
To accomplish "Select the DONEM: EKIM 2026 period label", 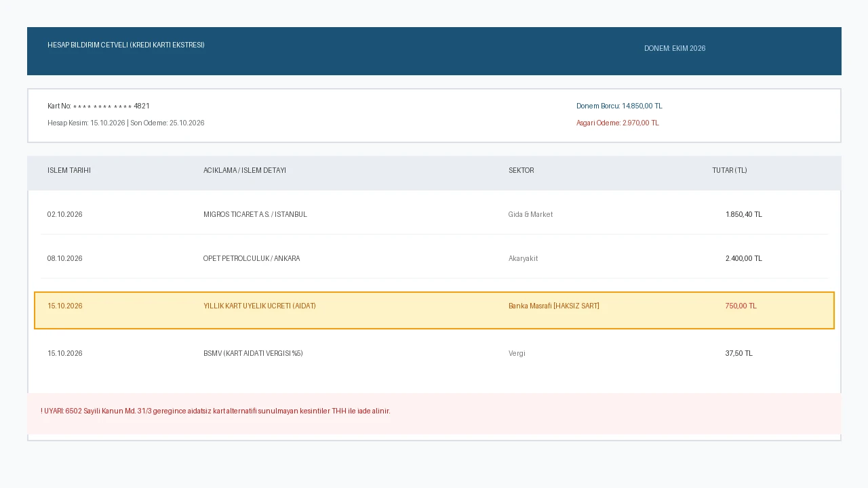I will 675,49.
